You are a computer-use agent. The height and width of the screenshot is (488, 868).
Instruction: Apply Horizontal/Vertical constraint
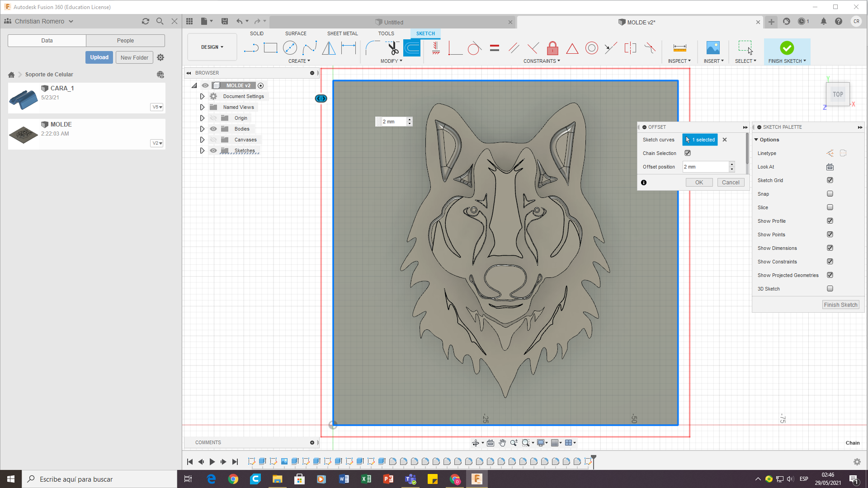coord(436,48)
